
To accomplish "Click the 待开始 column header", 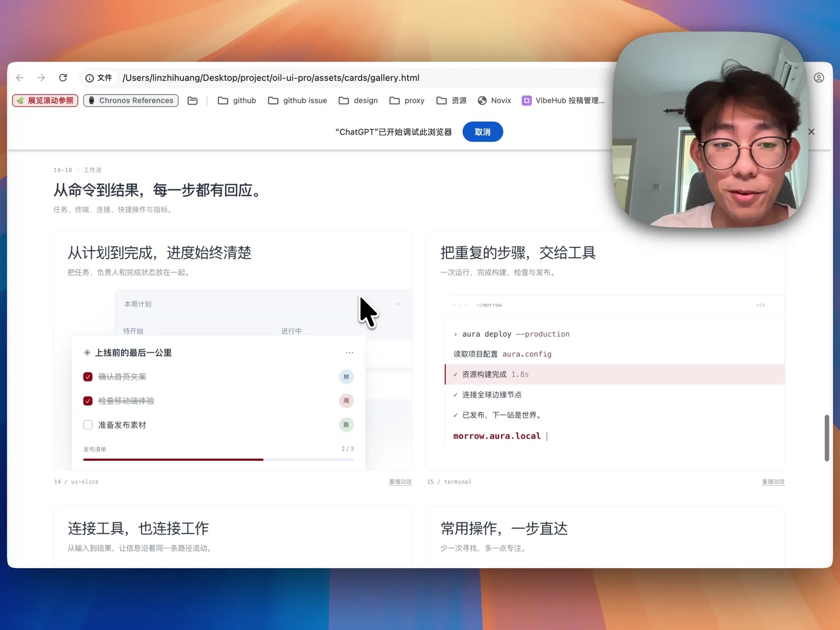I will (x=133, y=331).
